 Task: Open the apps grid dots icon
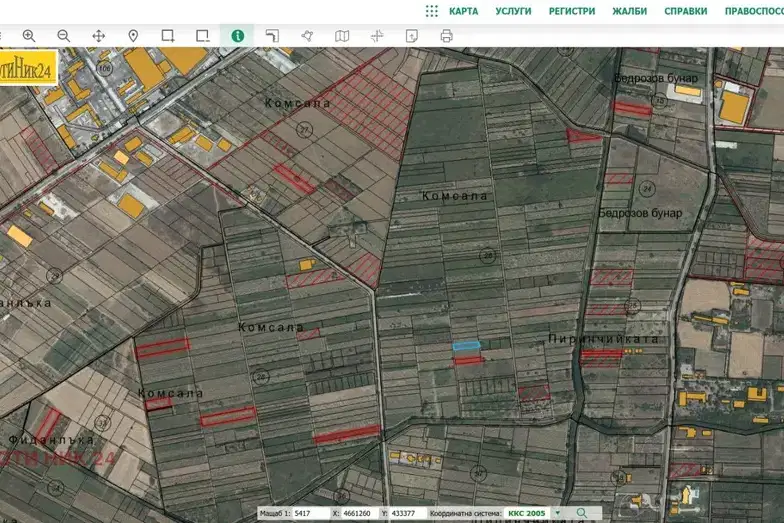pyautogui.click(x=432, y=11)
